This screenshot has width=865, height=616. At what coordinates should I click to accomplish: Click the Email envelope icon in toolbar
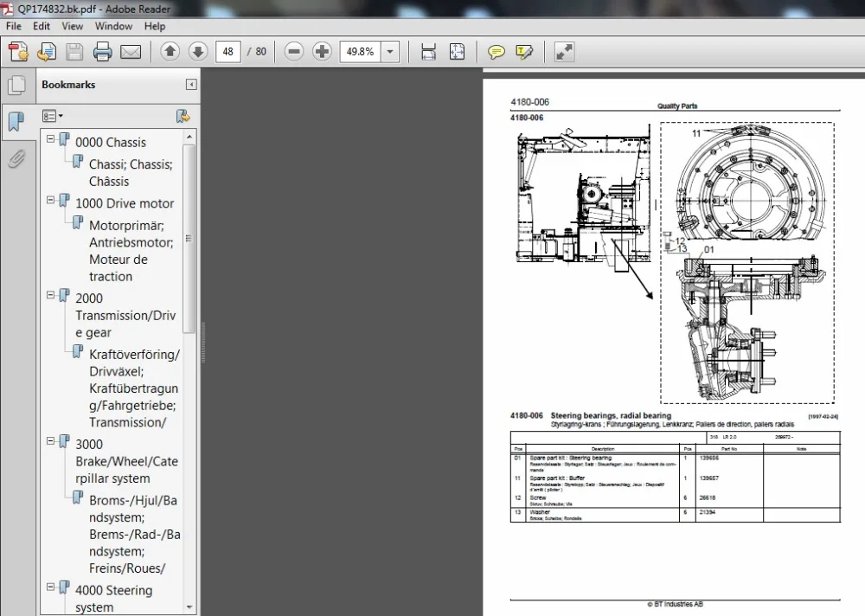pos(131,52)
